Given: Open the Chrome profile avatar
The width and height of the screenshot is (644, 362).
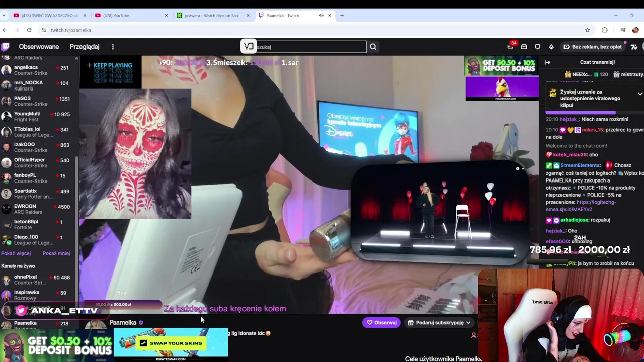Looking at the screenshot, I should (x=635, y=30).
